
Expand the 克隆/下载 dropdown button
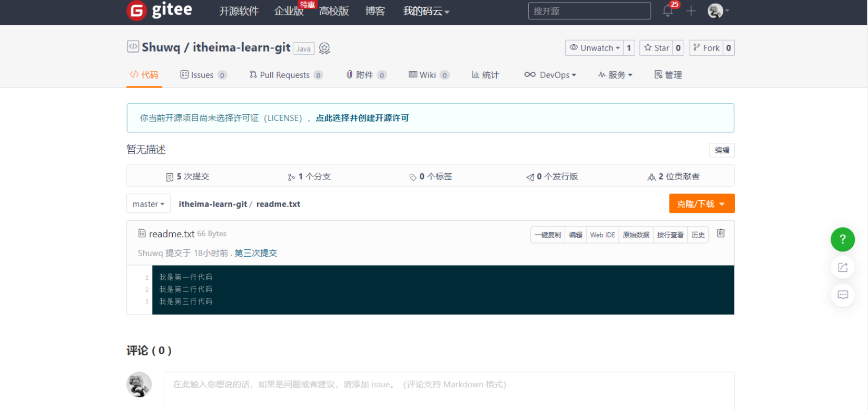click(x=701, y=204)
